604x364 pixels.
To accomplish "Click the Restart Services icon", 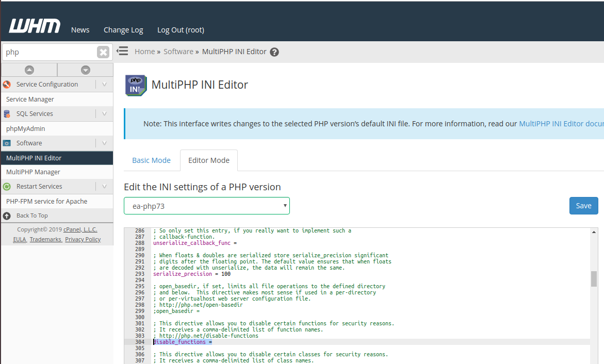I will coord(7,186).
